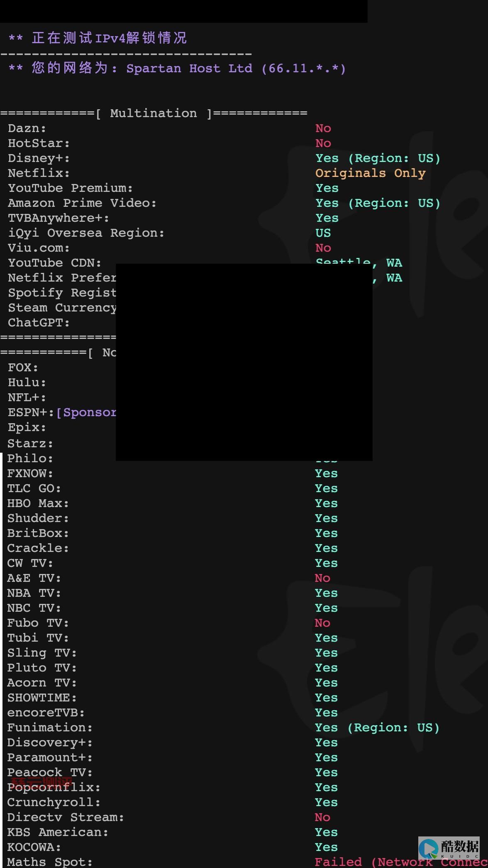Click the 'Failed (Network Connec' error text
Viewport: 488px width, 868px height.
tap(401, 862)
